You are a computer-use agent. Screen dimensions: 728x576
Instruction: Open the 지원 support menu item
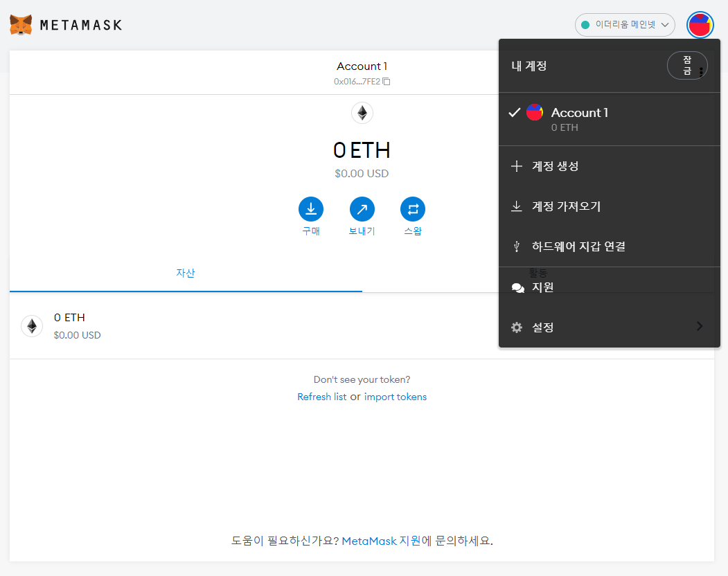[609, 287]
